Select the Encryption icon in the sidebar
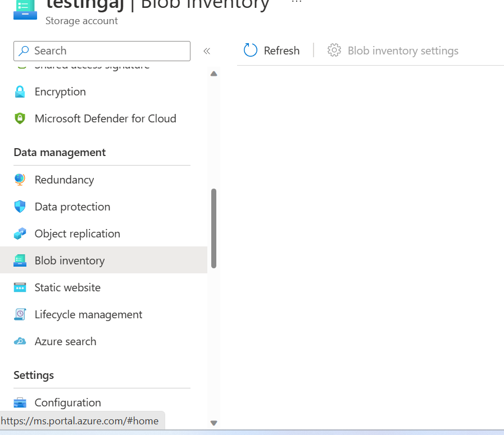The image size is (504, 435). [20, 91]
